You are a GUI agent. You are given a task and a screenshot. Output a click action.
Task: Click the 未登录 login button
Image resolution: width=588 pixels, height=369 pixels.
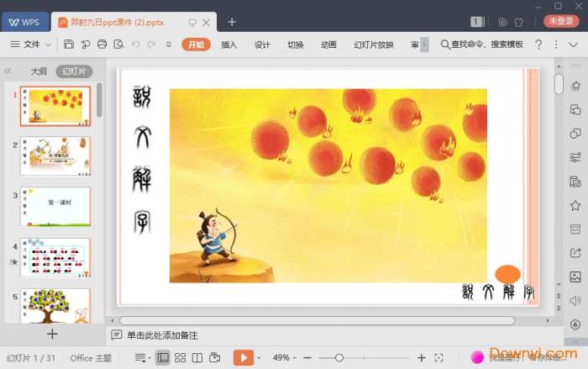561,21
